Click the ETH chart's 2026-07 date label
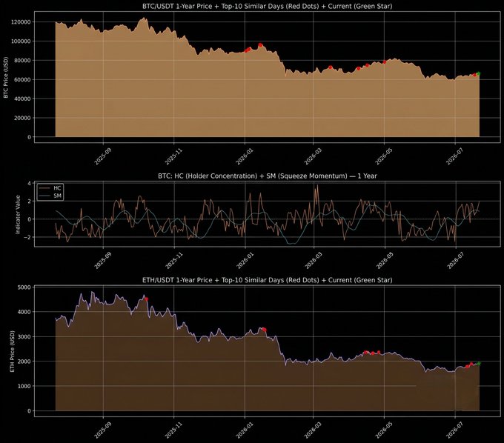The height and width of the screenshot is (443, 504). (x=455, y=430)
